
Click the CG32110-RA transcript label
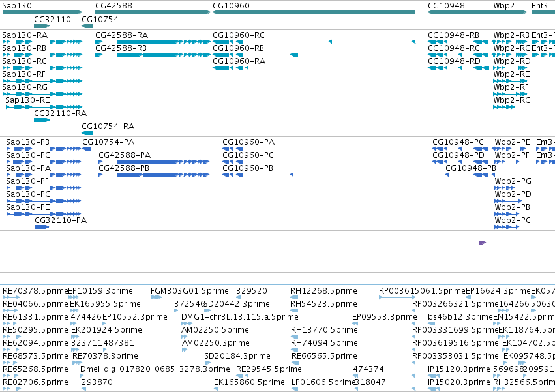60,113
